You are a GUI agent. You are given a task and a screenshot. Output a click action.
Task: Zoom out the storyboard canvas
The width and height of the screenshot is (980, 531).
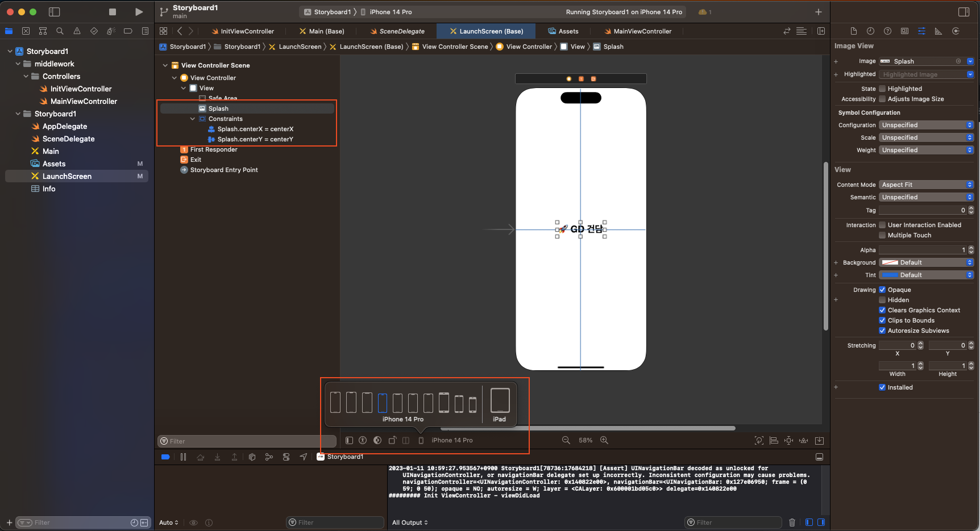coord(566,440)
